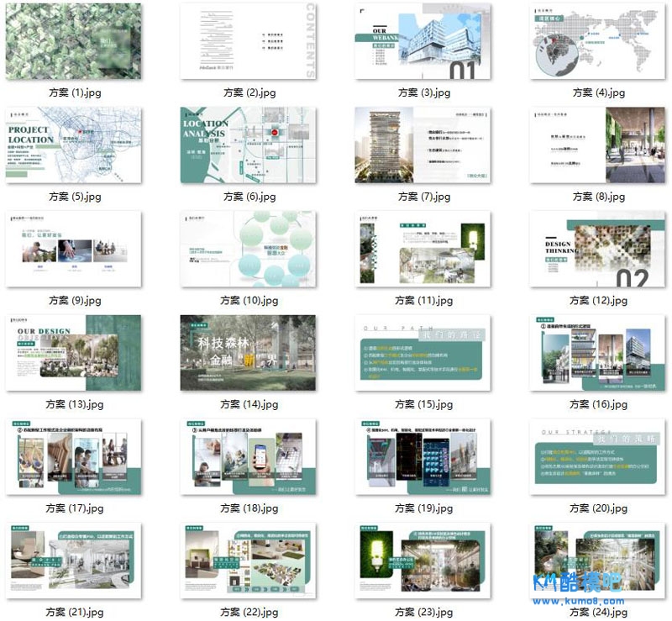This screenshot has width=672, height=621.
Task: Click the Our Path thumbnail 方案 (15).jpg
Action: click(x=423, y=353)
